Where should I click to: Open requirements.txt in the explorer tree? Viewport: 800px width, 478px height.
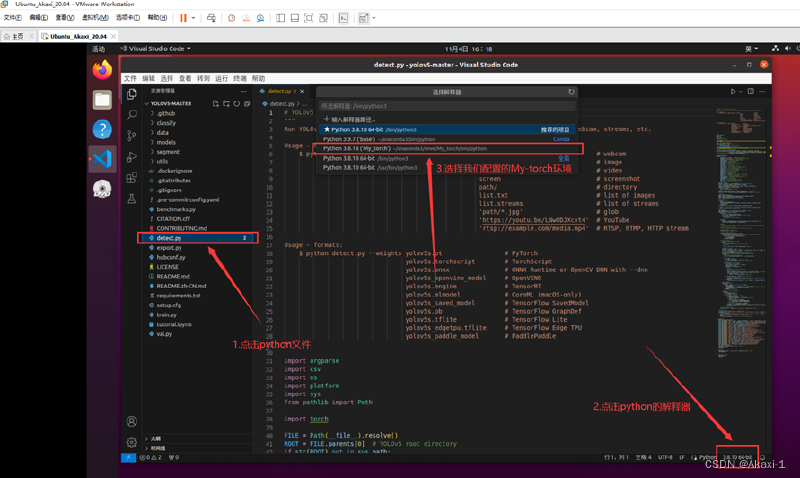(198, 295)
